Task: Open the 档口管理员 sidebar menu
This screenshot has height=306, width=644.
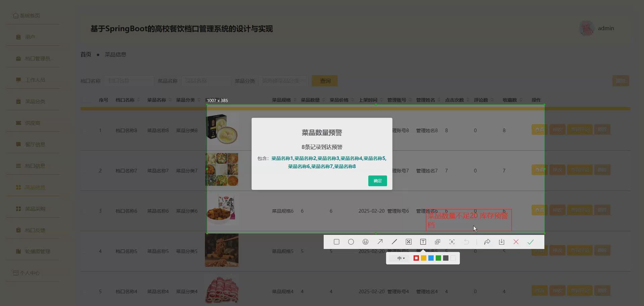Action: pyautogui.click(x=34, y=58)
